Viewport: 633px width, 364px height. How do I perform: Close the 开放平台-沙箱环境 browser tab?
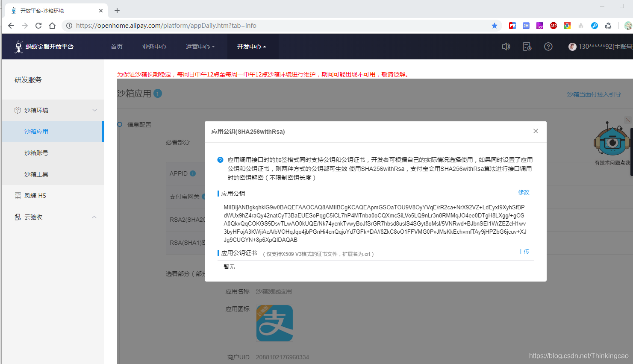[x=101, y=11]
